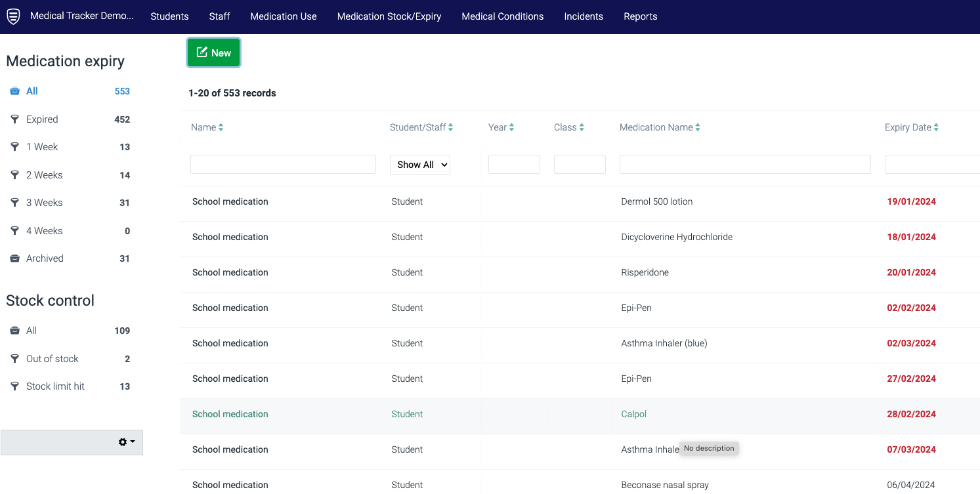
Task: Open the Reports menu
Action: (640, 16)
